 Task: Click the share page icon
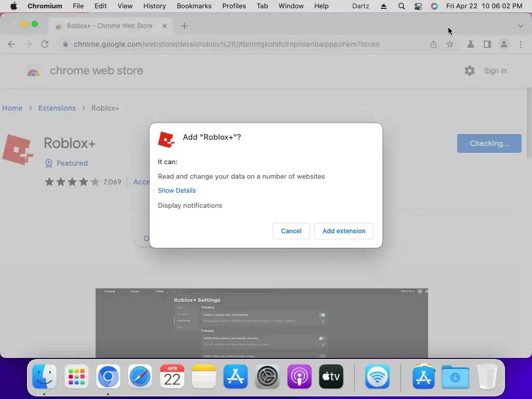pos(433,44)
